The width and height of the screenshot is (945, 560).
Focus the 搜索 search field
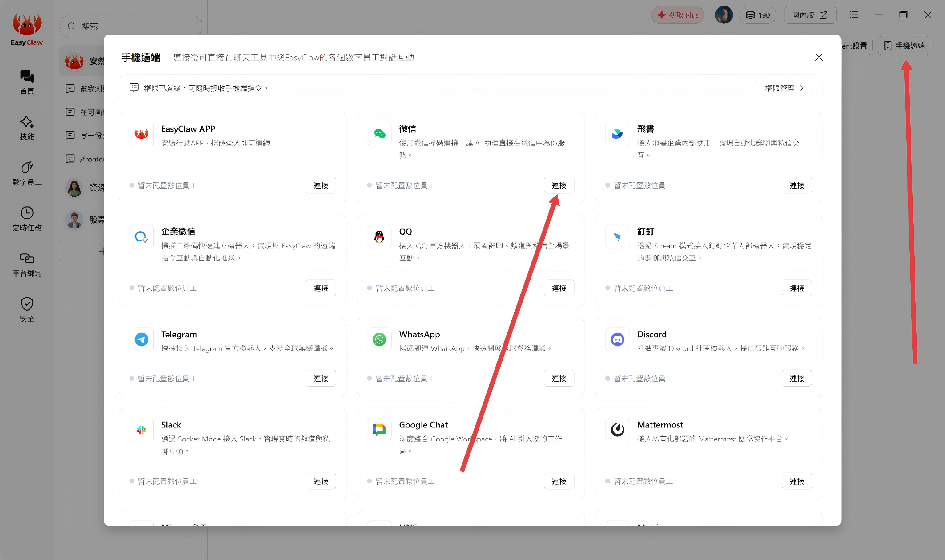click(131, 26)
